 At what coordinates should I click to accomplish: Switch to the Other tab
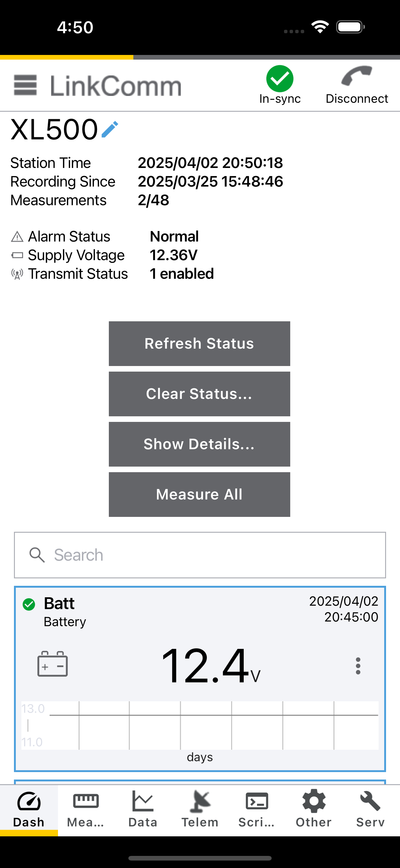pyautogui.click(x=314, y=810)
